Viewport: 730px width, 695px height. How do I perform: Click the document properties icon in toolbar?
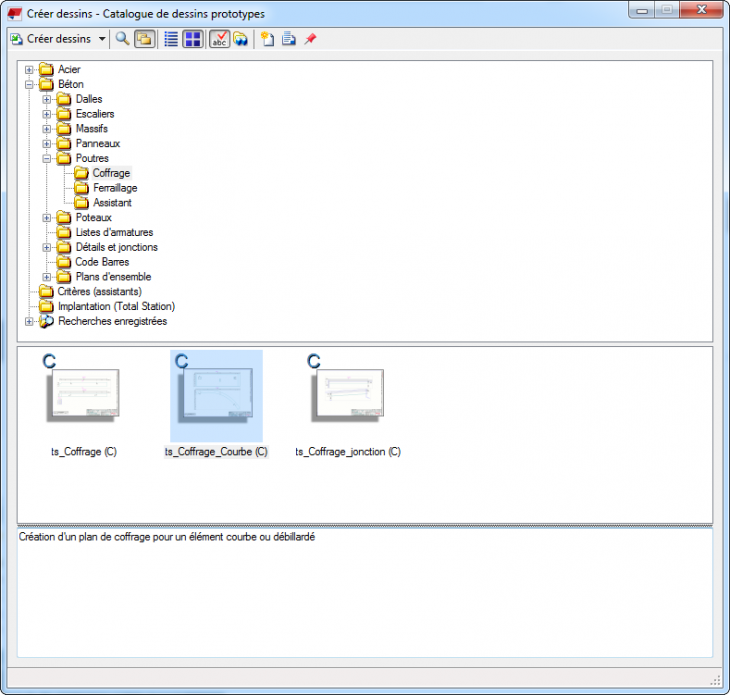coord(288,39)
